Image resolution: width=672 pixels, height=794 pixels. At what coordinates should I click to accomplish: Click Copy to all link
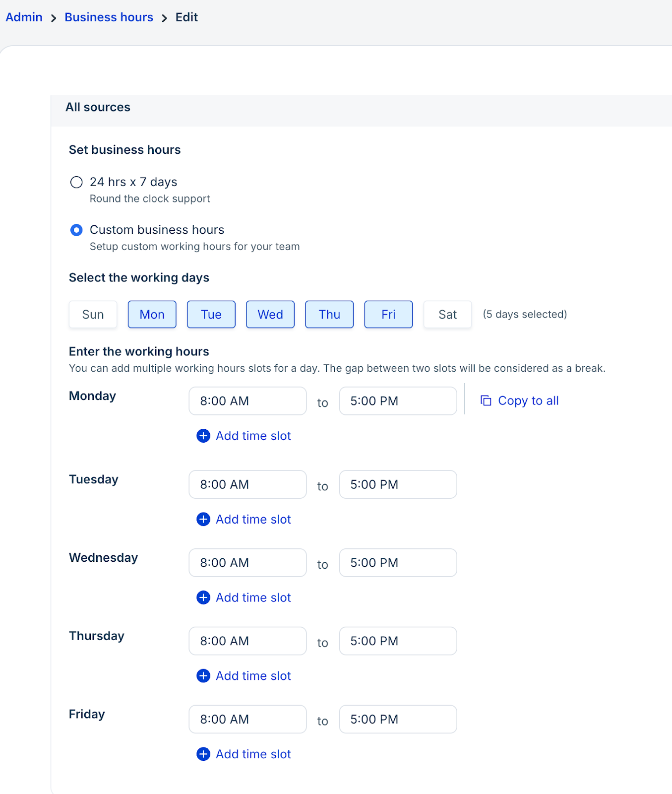point(528,400)
